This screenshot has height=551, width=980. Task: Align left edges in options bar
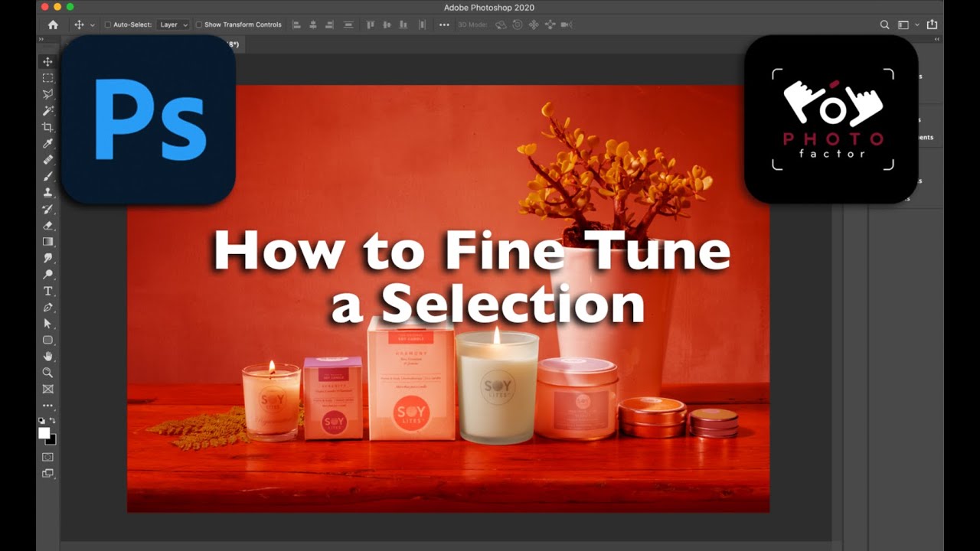(x=296, y=24)
